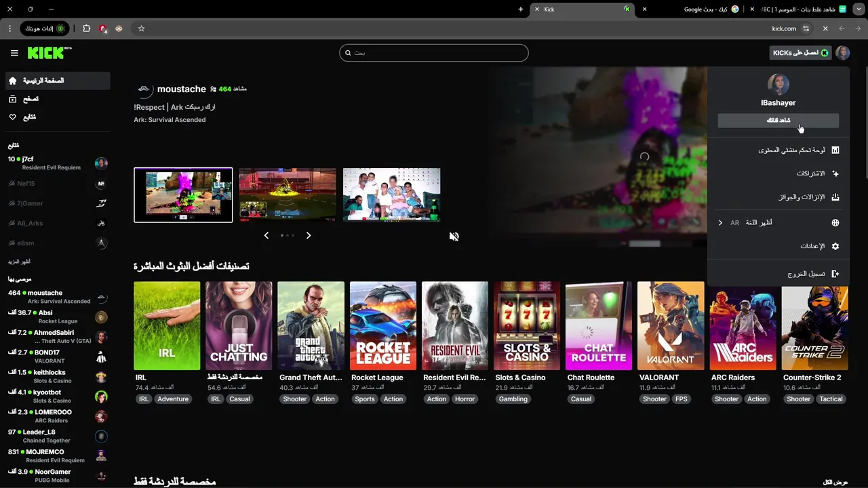Go to previous carousel slide
The image size is (868, 488).
click(266, 235)
